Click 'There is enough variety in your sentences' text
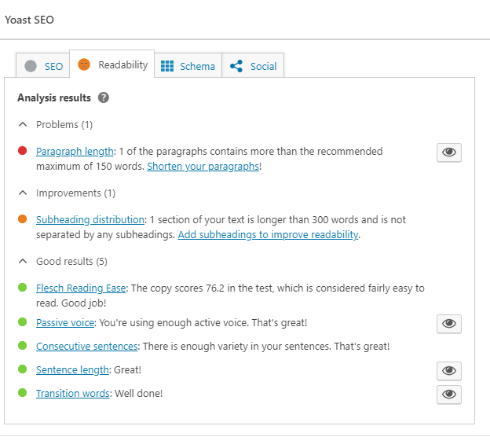Viewport: 490px width, 448px height. [236, 347]
